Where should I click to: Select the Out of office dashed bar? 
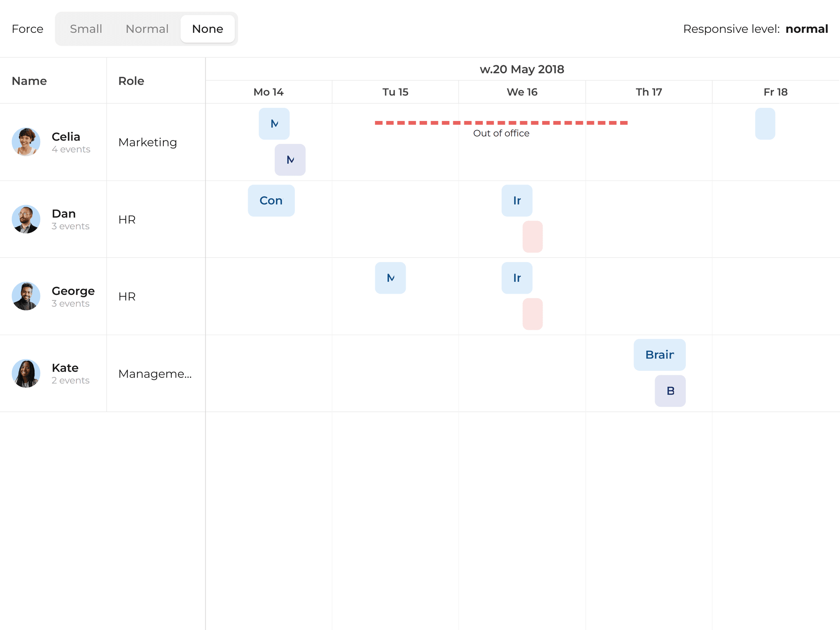click(x=500, y=122)
